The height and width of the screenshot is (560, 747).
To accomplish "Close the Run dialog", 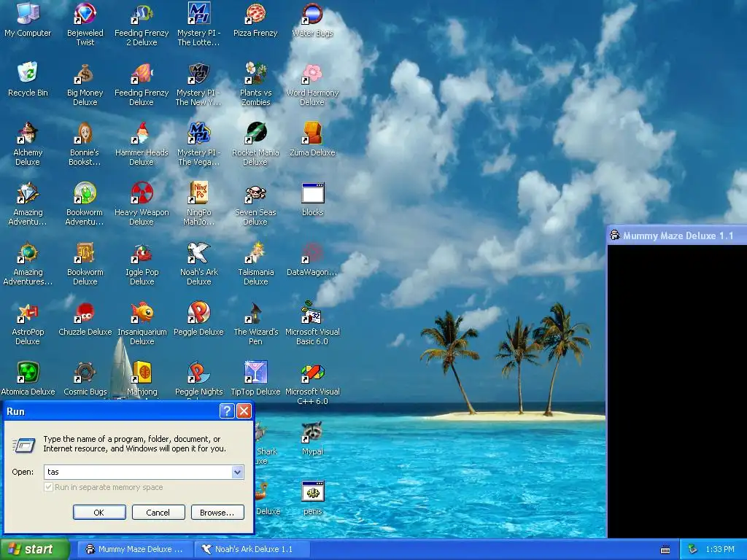I will click(x=244, y=411).
